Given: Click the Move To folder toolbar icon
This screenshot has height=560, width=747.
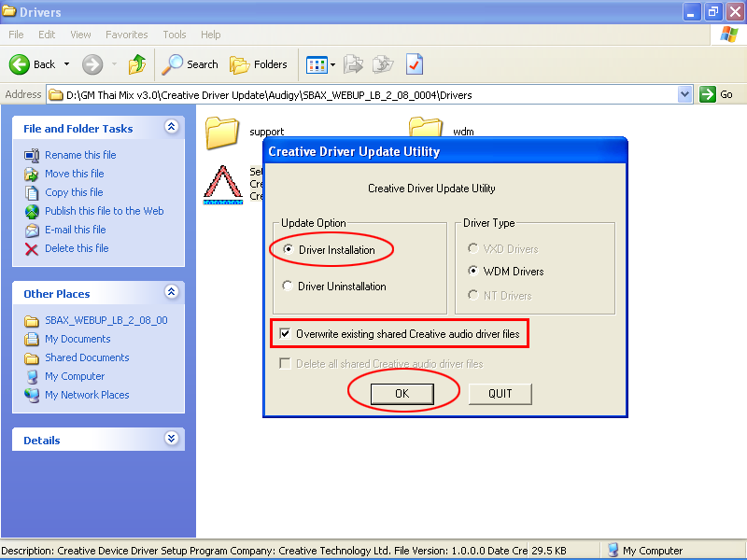Looking at the screenshot, I should [353, 64].
